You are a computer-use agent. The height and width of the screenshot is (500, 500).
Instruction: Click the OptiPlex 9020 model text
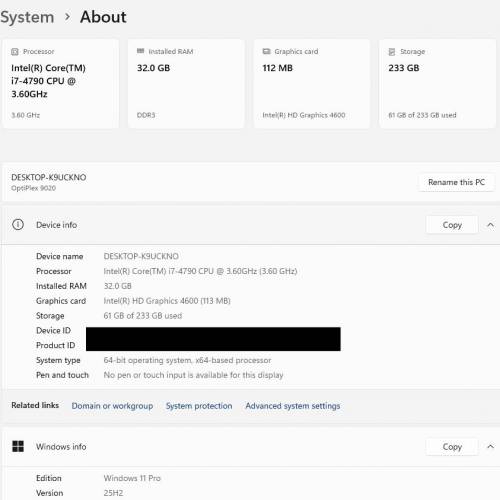33,188
